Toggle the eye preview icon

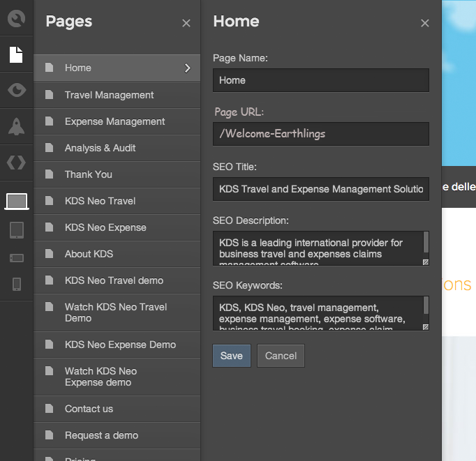point(16,90)
